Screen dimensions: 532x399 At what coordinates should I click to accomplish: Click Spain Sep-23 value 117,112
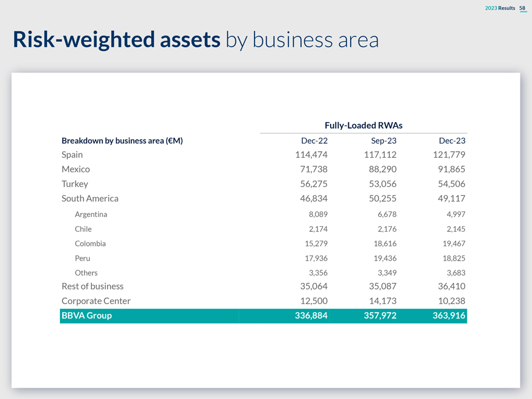(380, 155)
